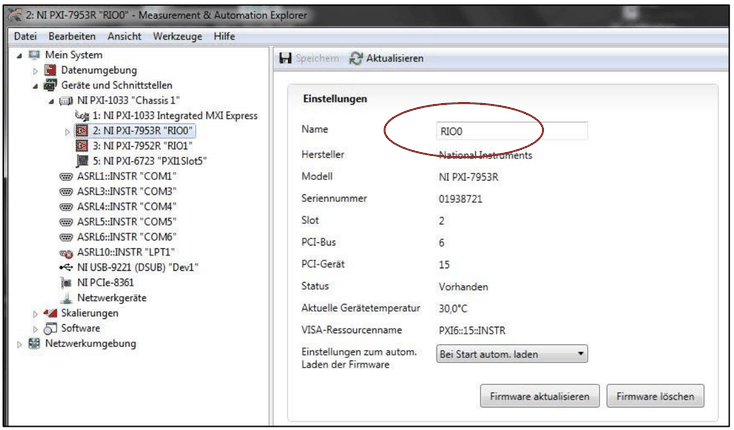Select the Netzwerkgeräte label
Viewport: 734px width, 430px height.
point(112,298)
